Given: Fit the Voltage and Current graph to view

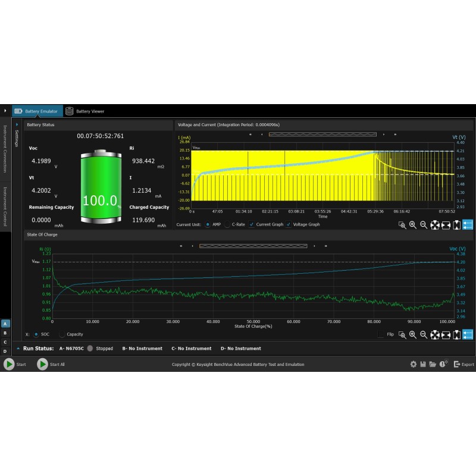Looking at the screenshot, I should tap(436, 225).
